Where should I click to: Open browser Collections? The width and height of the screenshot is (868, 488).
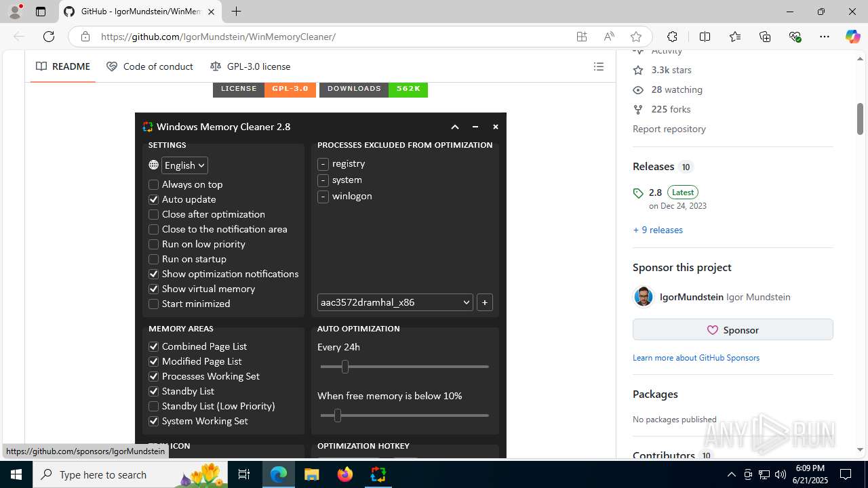pos(765,37)
